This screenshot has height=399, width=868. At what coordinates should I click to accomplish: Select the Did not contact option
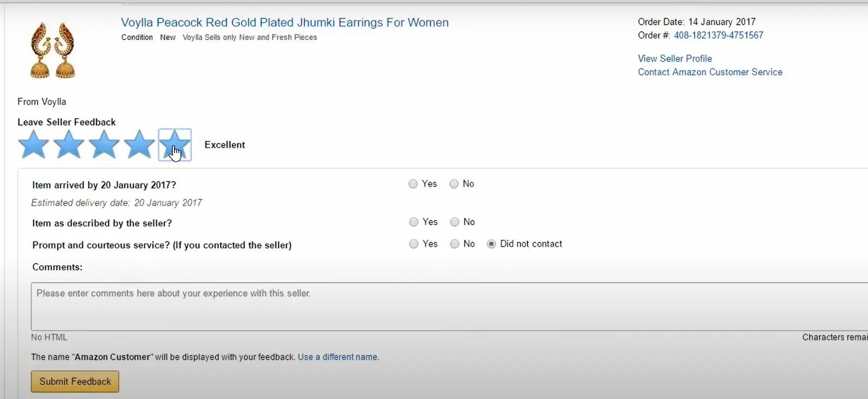tap(491, 244)
